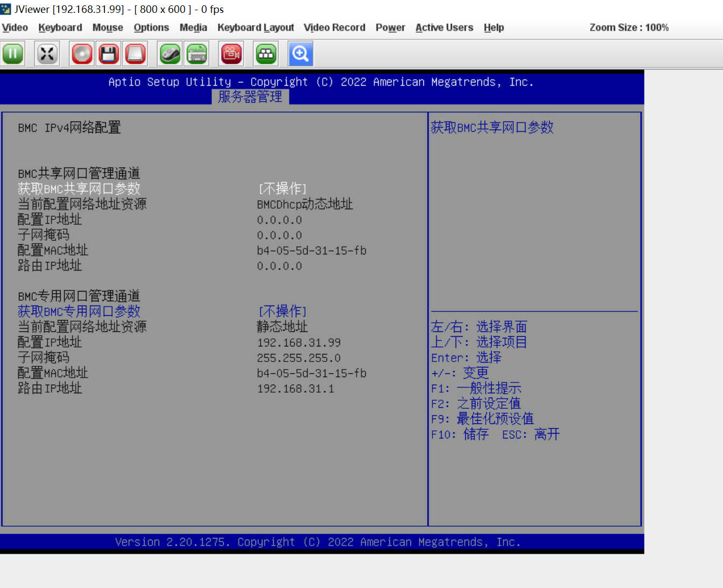The width and height of the screenshot is (723, 588).
Task: Select the 服务器管理 tab
Action: click(250, 97)
